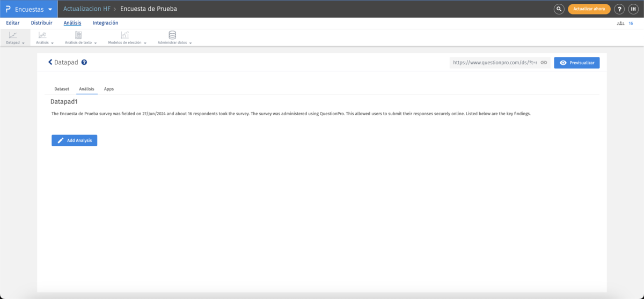Screen dimensions: 644x299
Task: Select the Análisis de texto icon
Action: pos(78,35)
